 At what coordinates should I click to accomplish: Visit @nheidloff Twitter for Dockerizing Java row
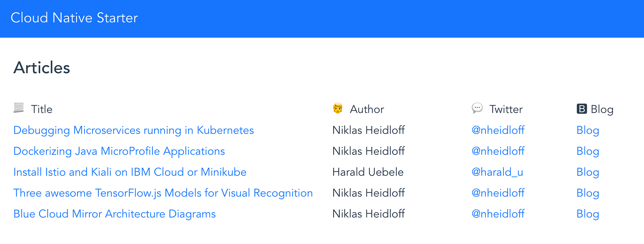[x=498, y=151]
